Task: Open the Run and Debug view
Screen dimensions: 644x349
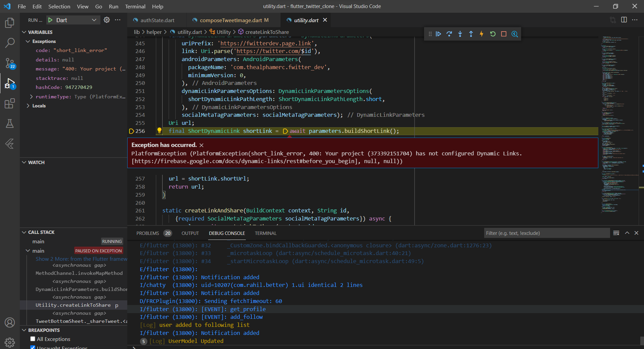Action: 10,83
